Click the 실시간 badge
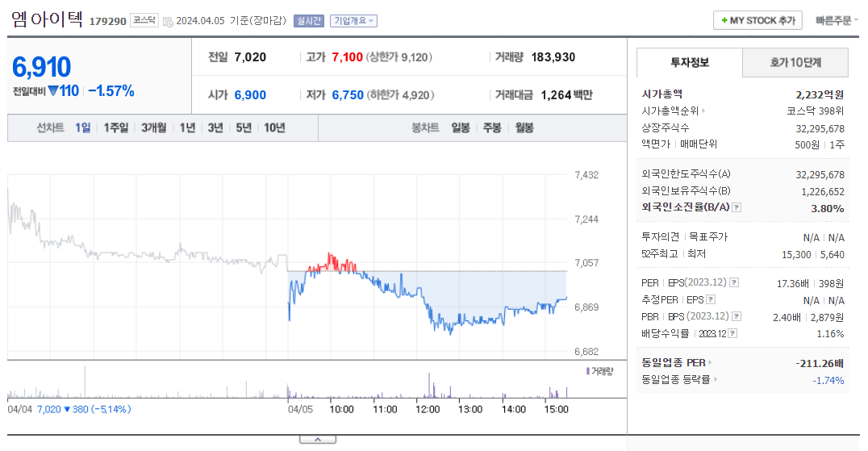This screenshot has height=451, width=868. (309, 21)
